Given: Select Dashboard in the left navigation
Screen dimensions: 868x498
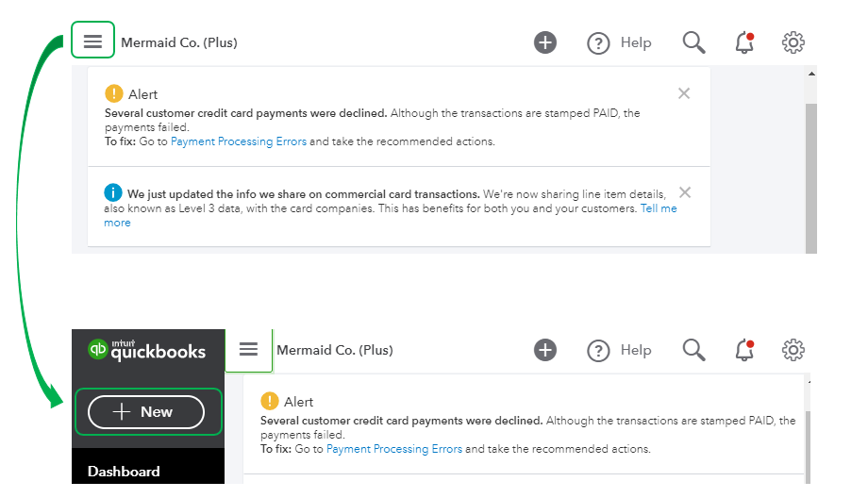Looking at the screenshot, I should tap(124, 472).
